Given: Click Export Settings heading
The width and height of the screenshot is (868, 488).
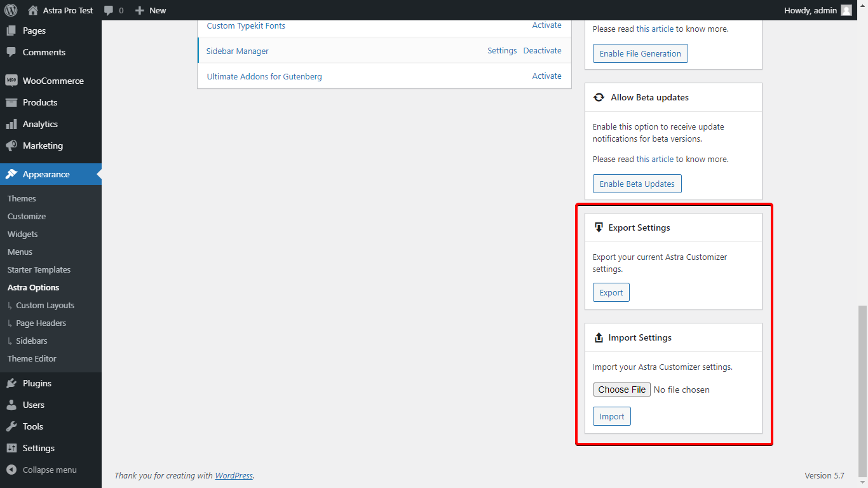Looking at the screenshot, I should (639, 227).
